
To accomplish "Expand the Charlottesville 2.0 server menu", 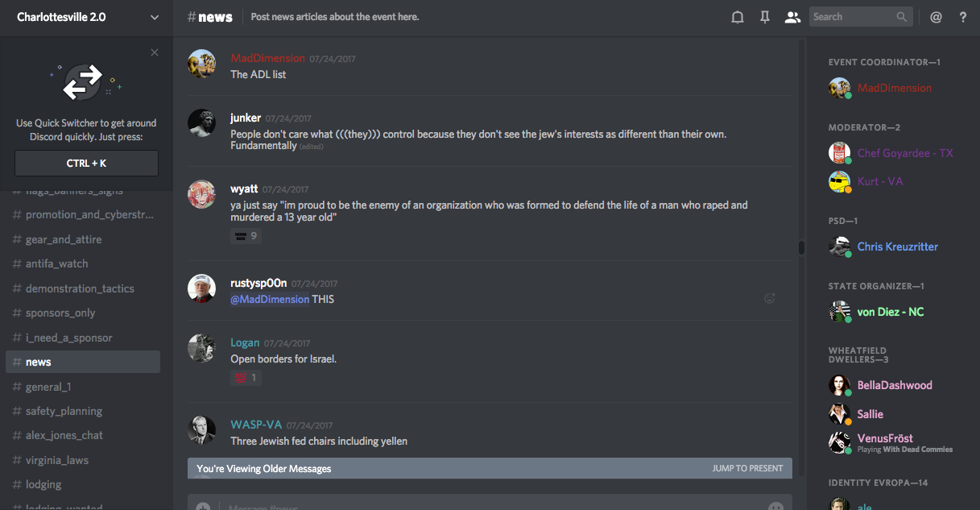I will click(x=155, y=17).
